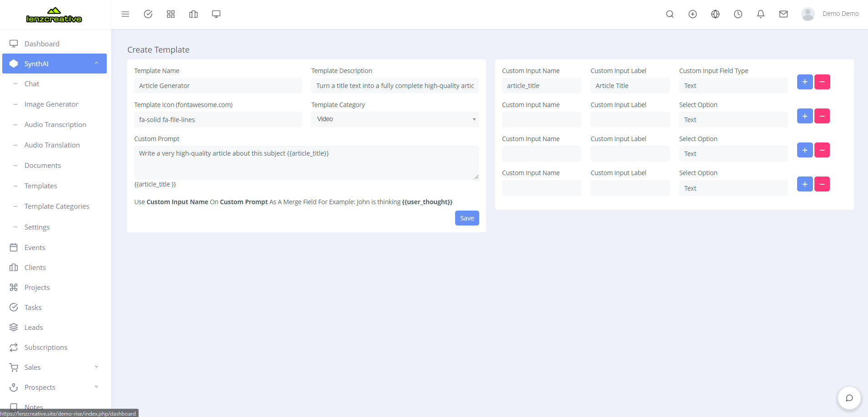The image size is (868, 417).
Task: Select the Tasks checkmark icon in the top toolbar
Action: point(148,14)
